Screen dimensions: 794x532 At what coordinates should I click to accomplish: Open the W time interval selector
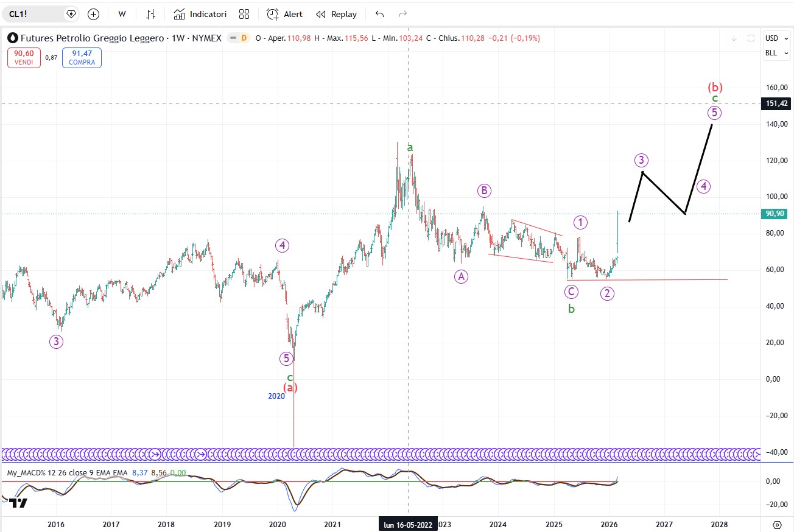[x=122, y=14]
